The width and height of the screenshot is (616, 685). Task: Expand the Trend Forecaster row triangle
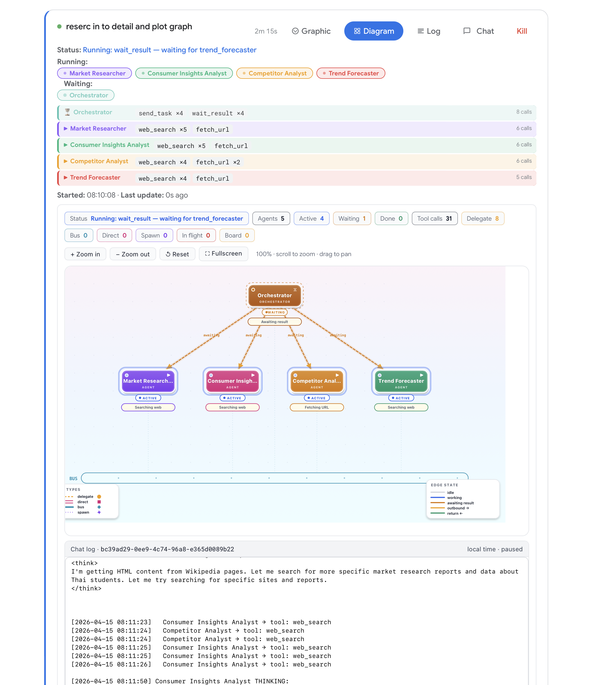66,177
